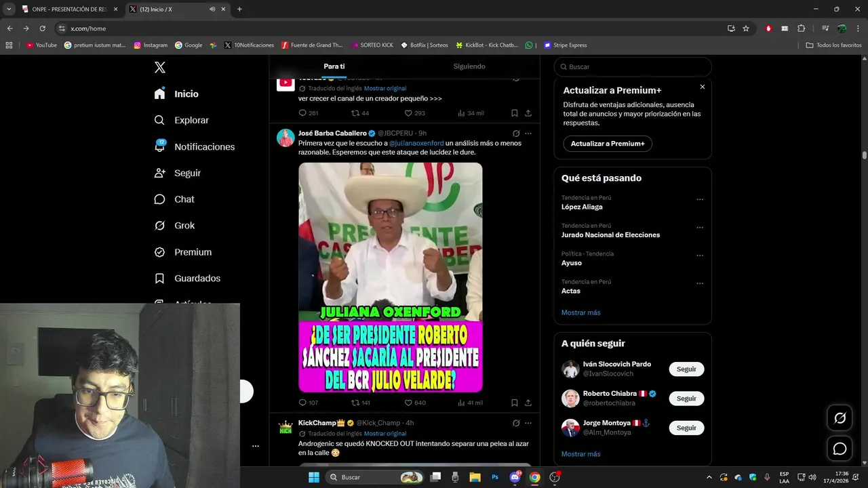Open López Aliaga trend
The height and width of the screenshot is (488, 868).
(x=582, y=207)
